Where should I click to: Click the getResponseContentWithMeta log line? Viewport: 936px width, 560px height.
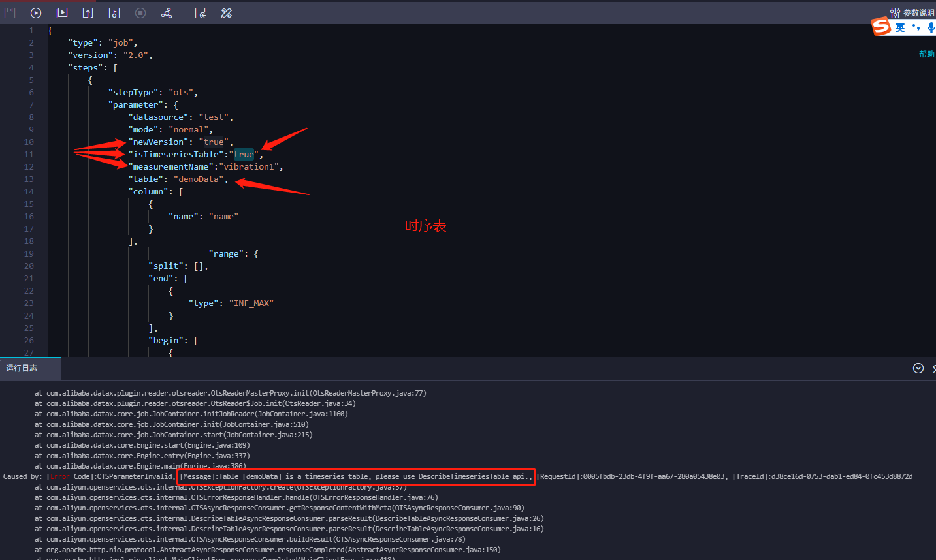[x=279, y=508]
